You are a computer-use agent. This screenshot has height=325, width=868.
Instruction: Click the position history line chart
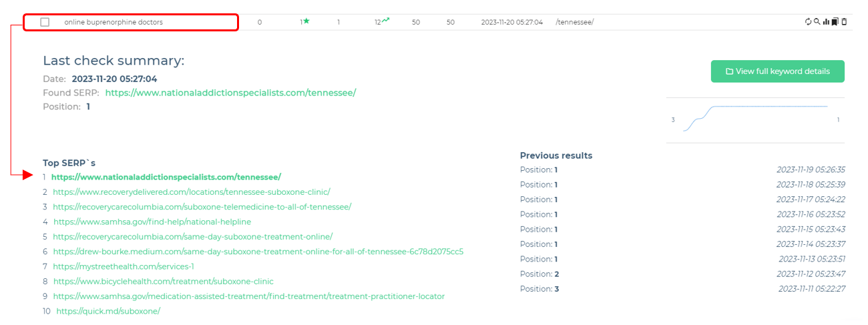point(754,119)
